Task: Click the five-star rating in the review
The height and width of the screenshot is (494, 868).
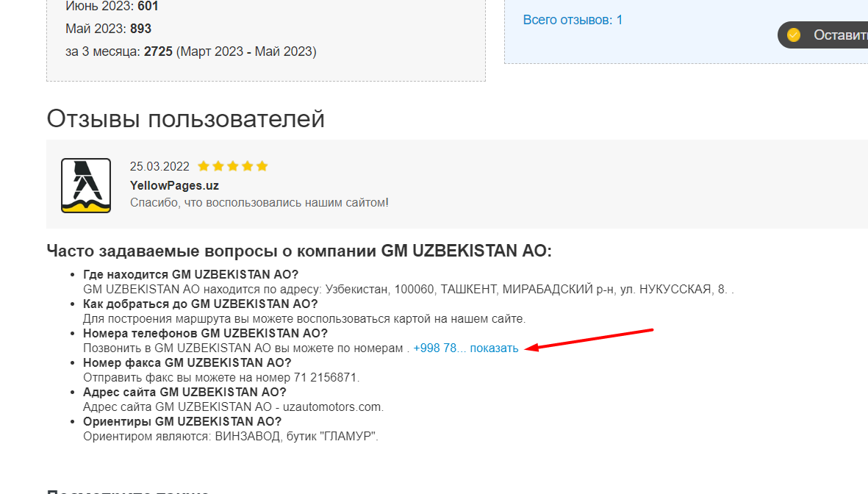Action: click(233, 166)
